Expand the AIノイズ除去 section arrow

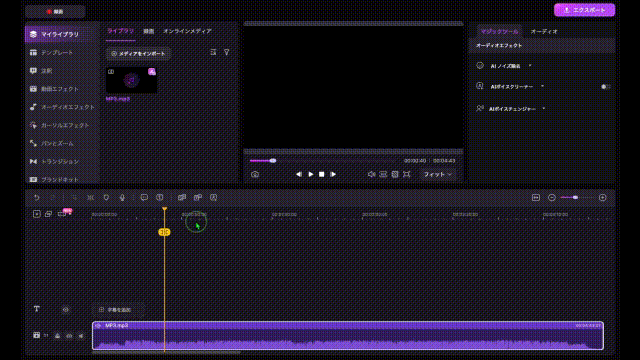pyautogui.click(x=530, y=65)
